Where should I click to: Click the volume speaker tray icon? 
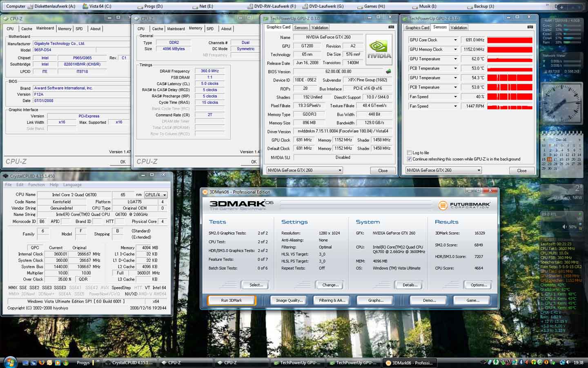pos(568,362)
